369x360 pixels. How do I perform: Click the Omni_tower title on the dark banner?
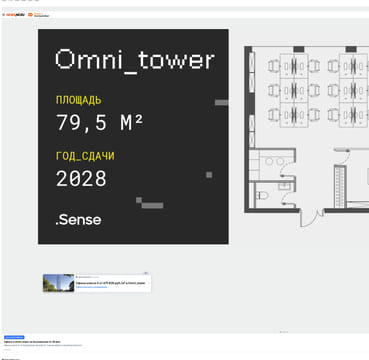tap(135, 60)
